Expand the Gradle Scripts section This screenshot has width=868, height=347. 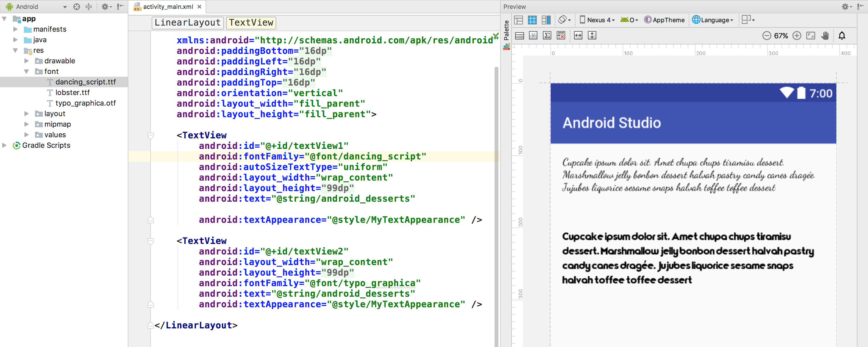tap(6, 145)
